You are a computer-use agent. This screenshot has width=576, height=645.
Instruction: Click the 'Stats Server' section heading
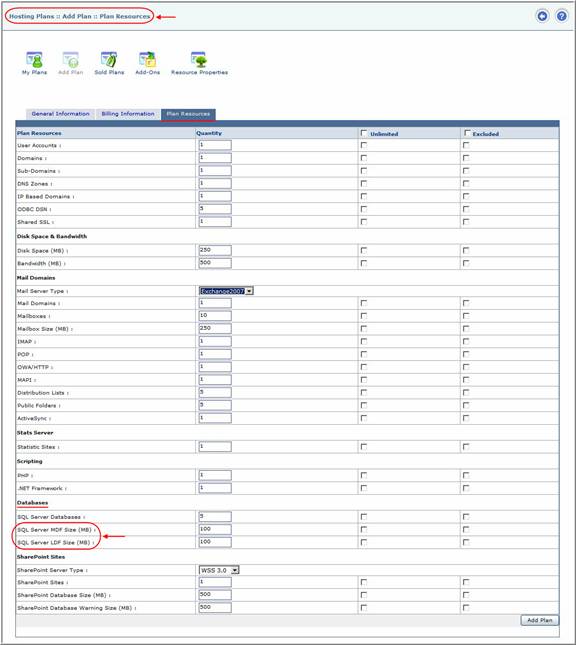click(x=35, y=433)
